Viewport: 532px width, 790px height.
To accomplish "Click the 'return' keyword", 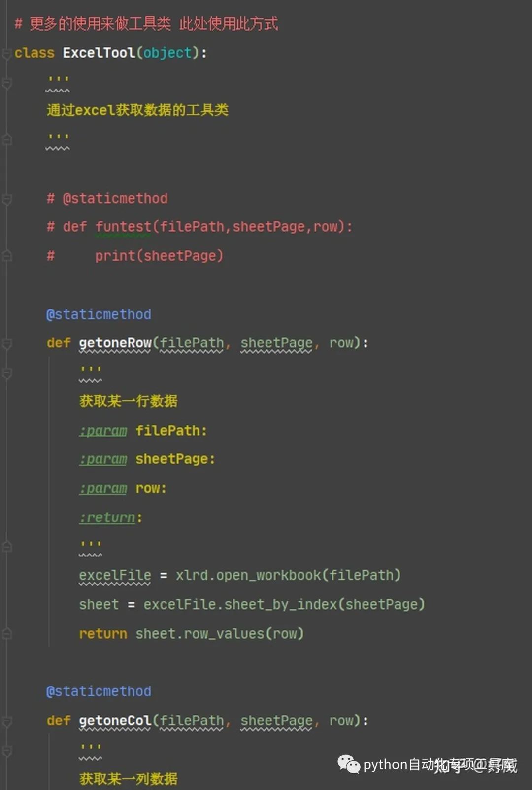I will pyautogui.click(x=103, y=633).
